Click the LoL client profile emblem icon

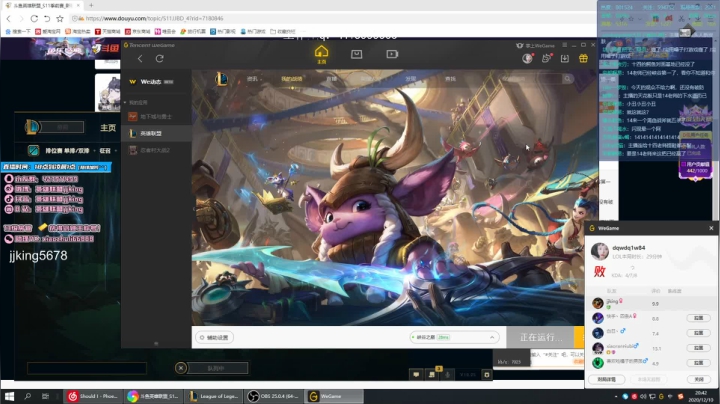point(32,127)
